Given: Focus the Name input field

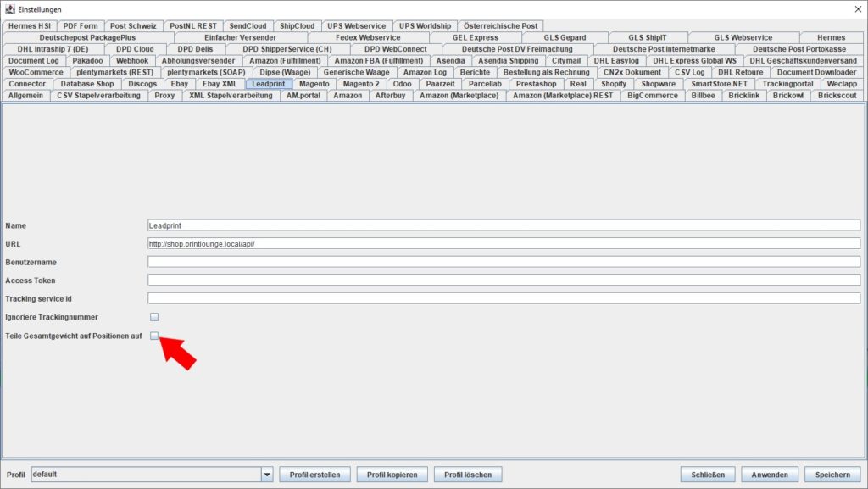Looking at the screenshot, I should coord(504,225).
